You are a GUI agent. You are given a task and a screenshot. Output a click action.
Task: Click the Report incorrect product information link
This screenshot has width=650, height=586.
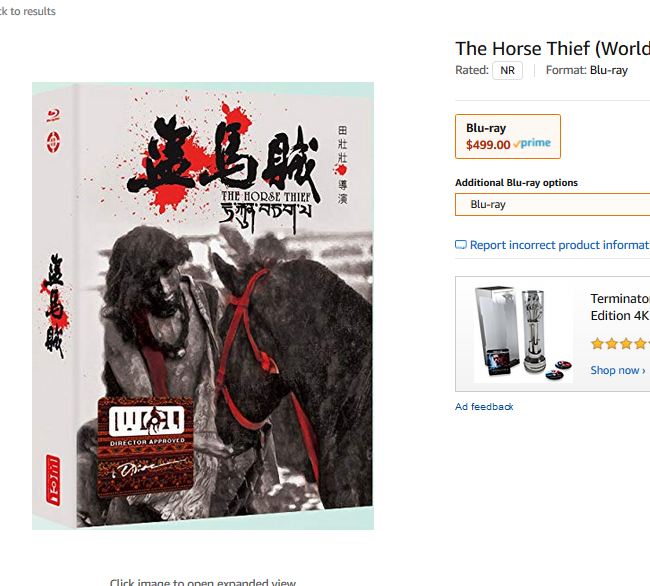coord(560,245)
